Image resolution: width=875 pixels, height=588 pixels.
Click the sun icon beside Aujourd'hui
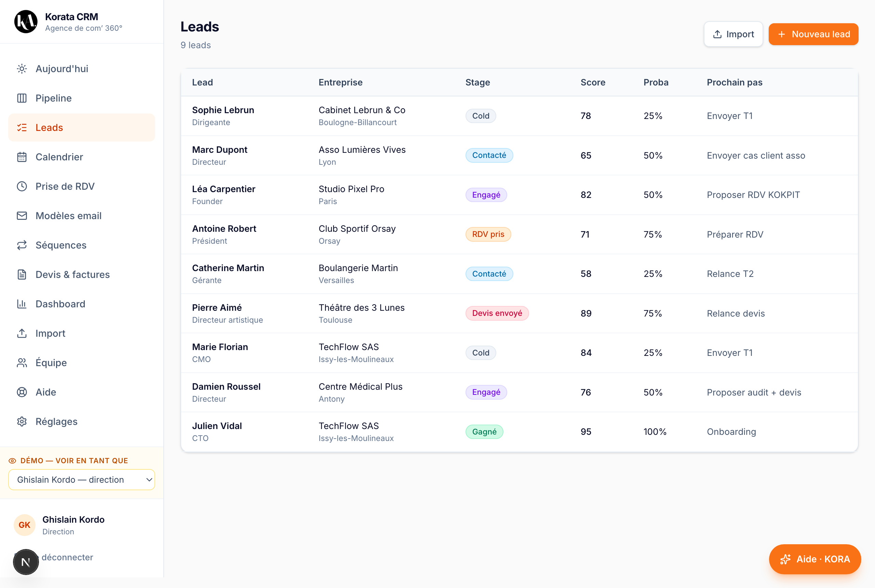22,69
